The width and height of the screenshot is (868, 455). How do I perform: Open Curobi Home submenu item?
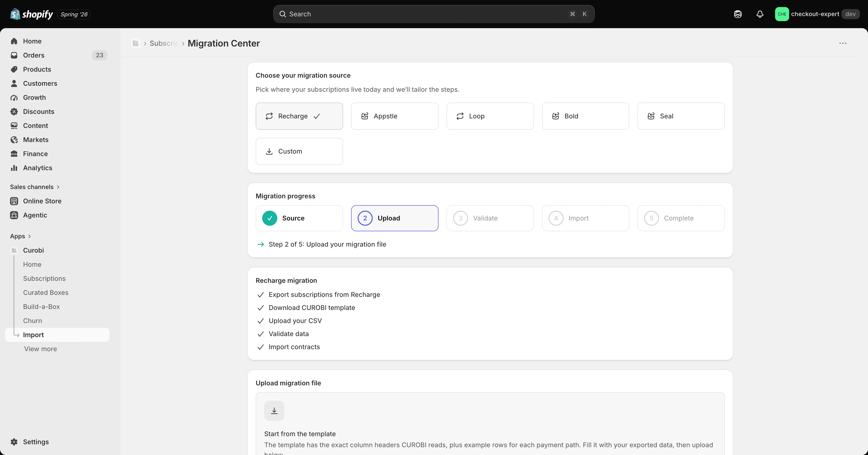[32, 264]
